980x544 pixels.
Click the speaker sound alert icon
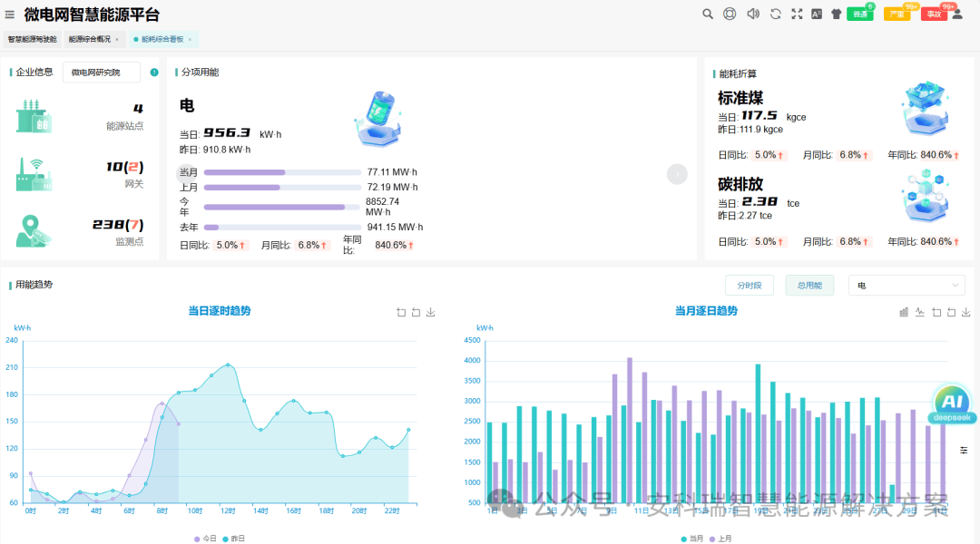(x=752, y=14)
